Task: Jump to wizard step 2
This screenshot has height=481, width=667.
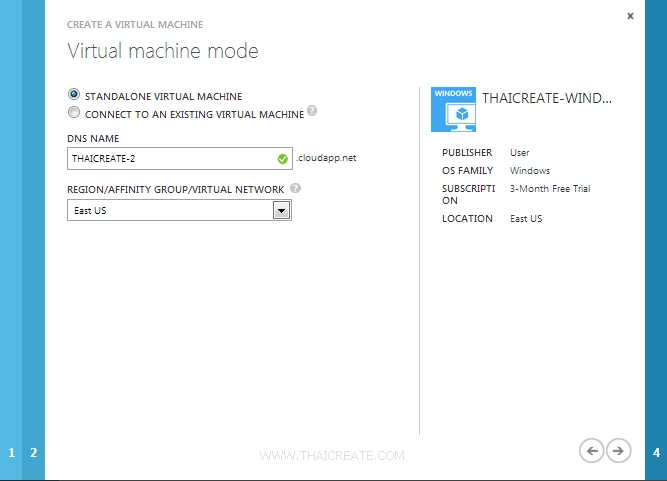Action: tap(34, 453)
